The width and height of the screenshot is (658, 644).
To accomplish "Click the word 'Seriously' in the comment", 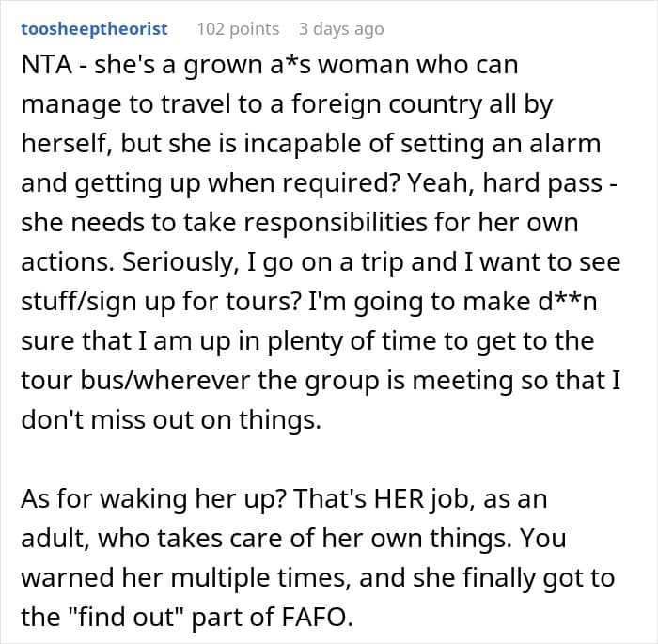I will pos(177,262).
